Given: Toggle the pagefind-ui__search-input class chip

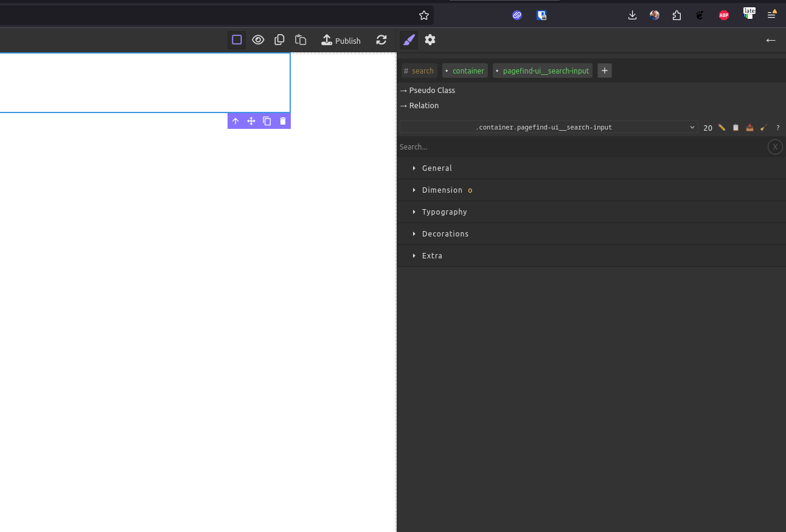Looking at the screenshot, I should pyautogui.click(x=542, y=71).
